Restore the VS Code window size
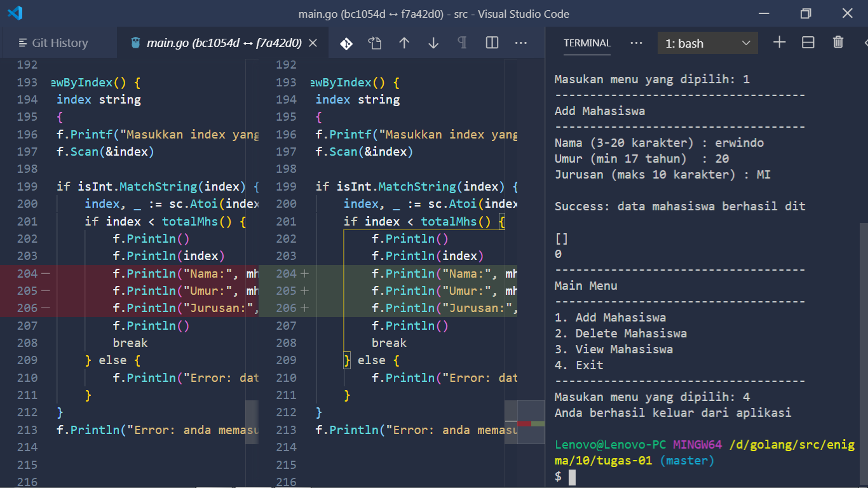The width and height of the screenshot is (868, 488). (806, 13)
